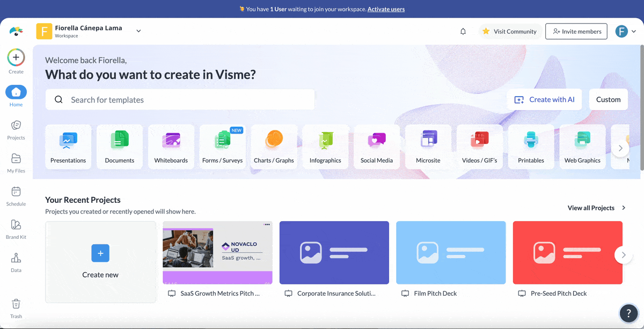
Task: Open the account dropdown near the profile avatar
Action: 634,31
